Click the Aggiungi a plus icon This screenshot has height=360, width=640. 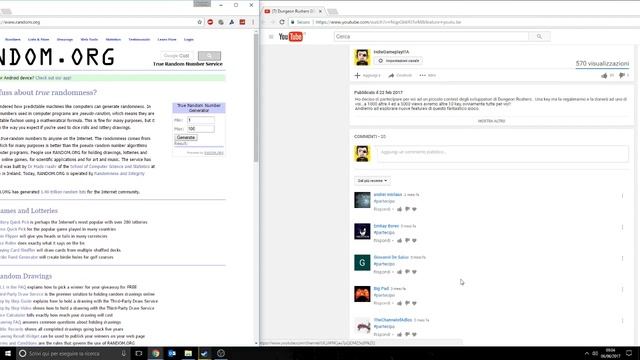358,76
